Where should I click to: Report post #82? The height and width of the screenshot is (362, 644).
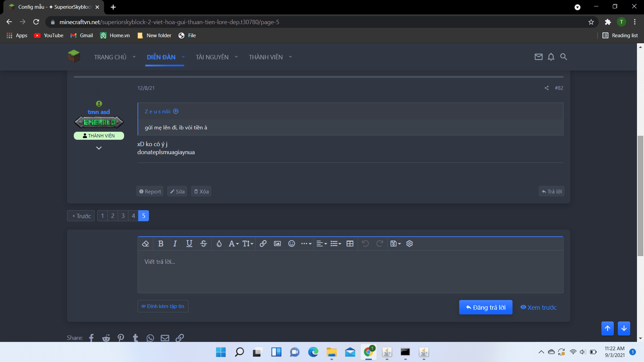150,191
